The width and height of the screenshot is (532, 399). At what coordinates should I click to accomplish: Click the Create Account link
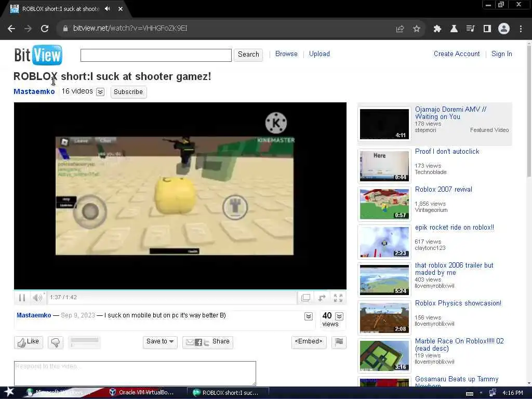[457, 54]
